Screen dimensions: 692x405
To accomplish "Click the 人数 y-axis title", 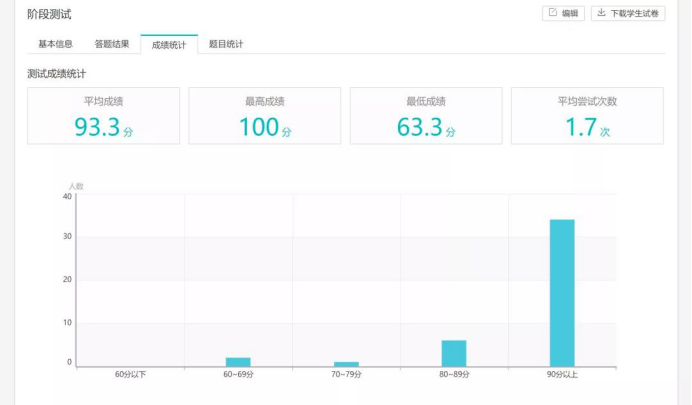I will tap(76, 186).
